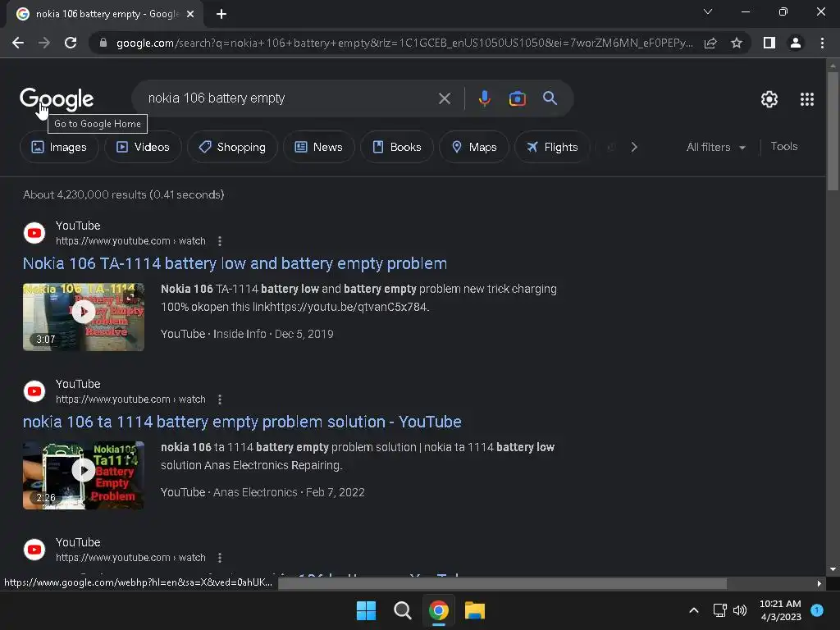Click the second result's YouTube favicon
This screenshot has height=630, width=840.
click(34, 391)
